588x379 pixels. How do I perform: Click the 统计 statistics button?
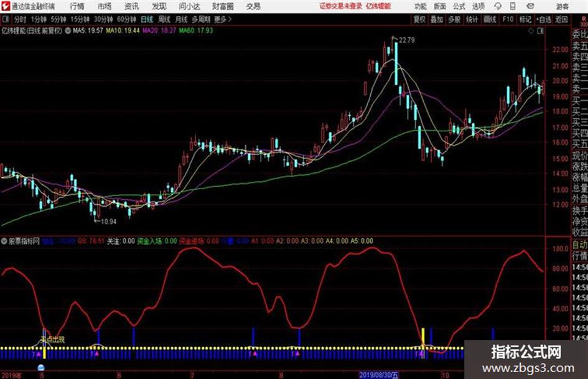click(x=472, y=19)
